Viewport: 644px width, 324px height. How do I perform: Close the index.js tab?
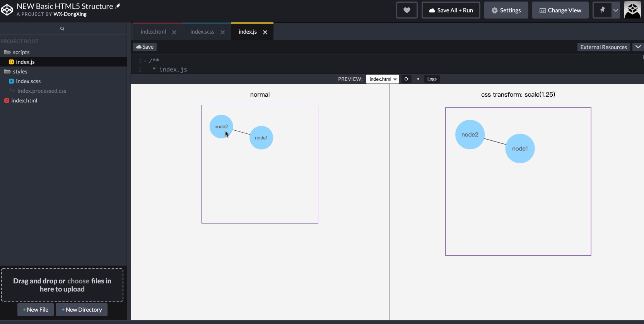point(265,32)
